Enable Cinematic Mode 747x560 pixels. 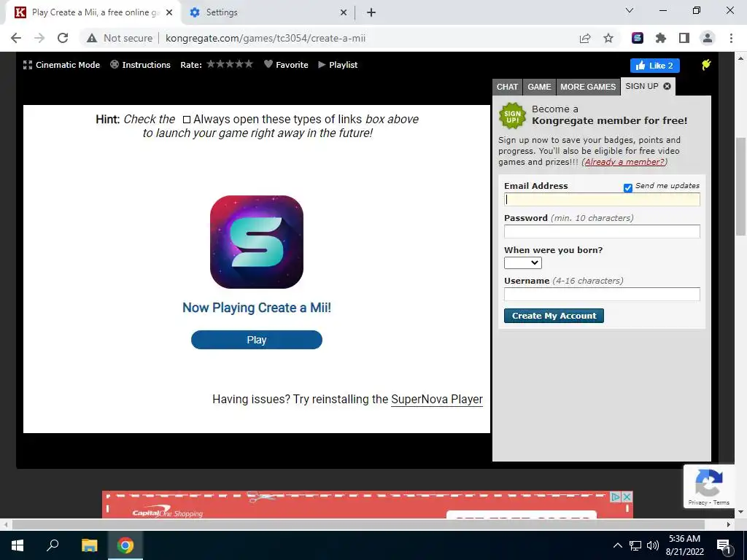[x=61, y=65]
